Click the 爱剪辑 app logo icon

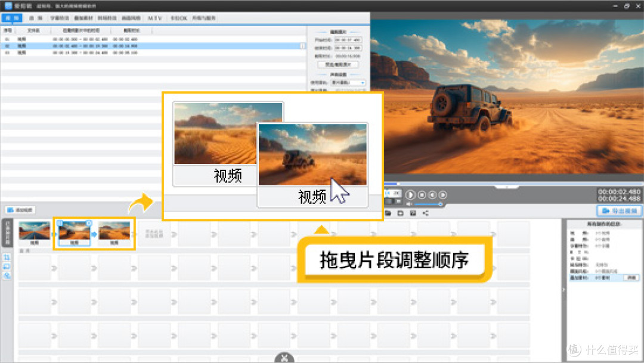[8, 5]
